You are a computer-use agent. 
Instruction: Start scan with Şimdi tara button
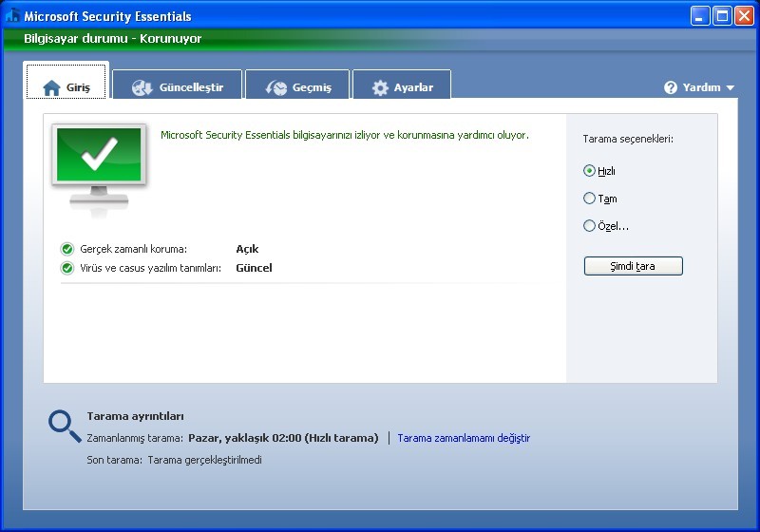pos(633,266)
